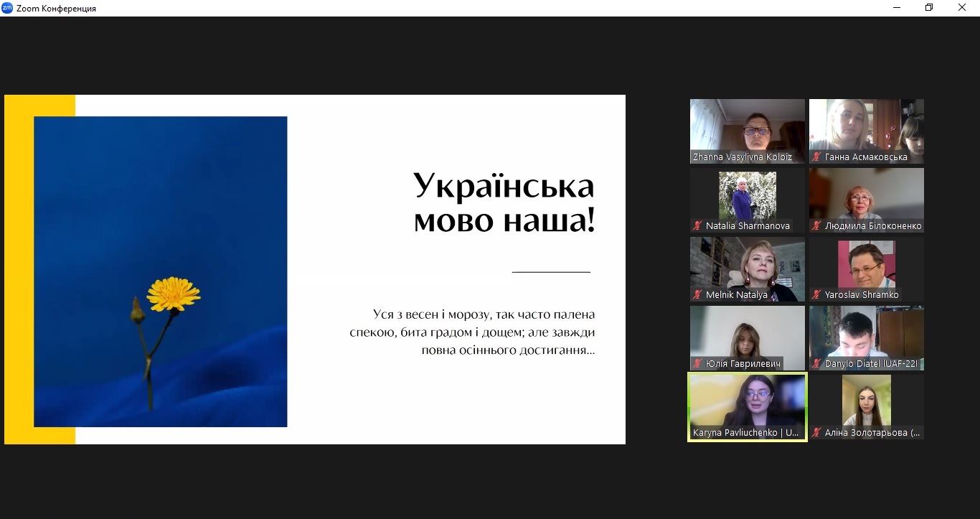Click the "Zoom Конференция" window title text

[x=56, y=9]
